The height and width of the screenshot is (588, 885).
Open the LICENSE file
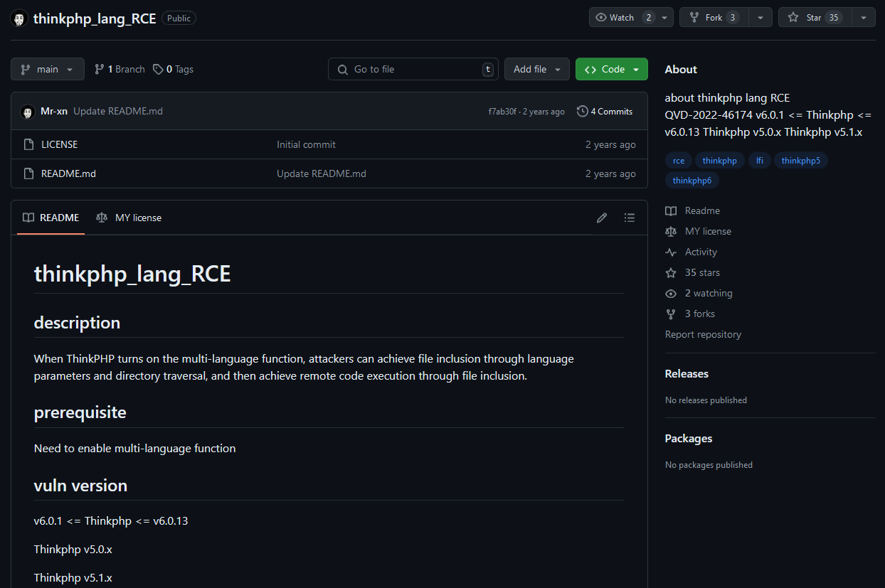tap(60, 144)
